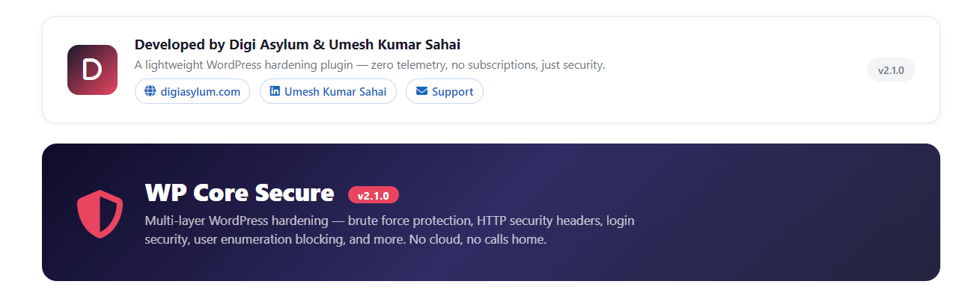Visit Umesh Kumar Sahai's LinkedIn profile link
Viewport: 980px width, 302px height.
335,92
